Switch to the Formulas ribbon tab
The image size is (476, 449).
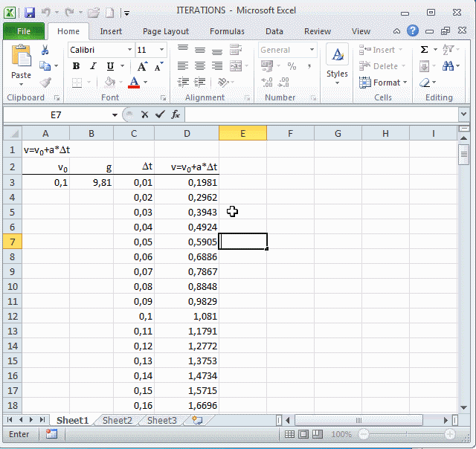226,31
